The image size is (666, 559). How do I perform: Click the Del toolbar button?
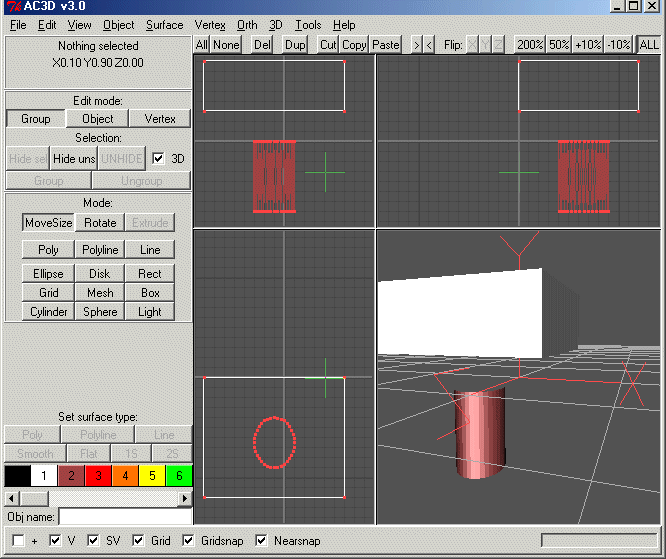[262, 45]
